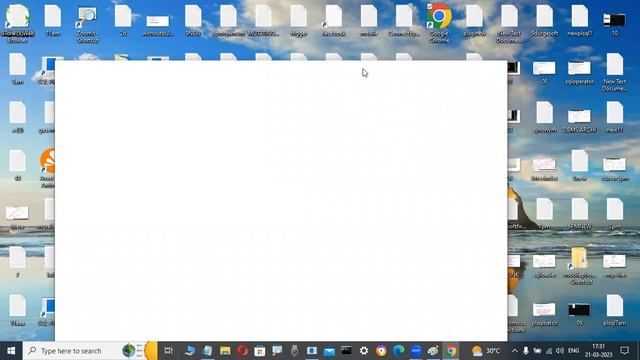Image resolution: width=640 pixels, height=360 pixels.
Task: Open the Opera browser taskbar icon
Action: coord(242,351)
